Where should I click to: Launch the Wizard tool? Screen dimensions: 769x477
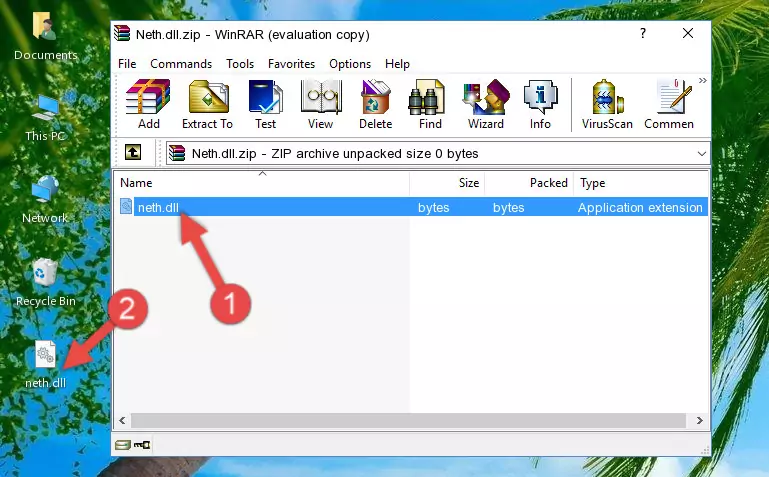click(486, 104)
